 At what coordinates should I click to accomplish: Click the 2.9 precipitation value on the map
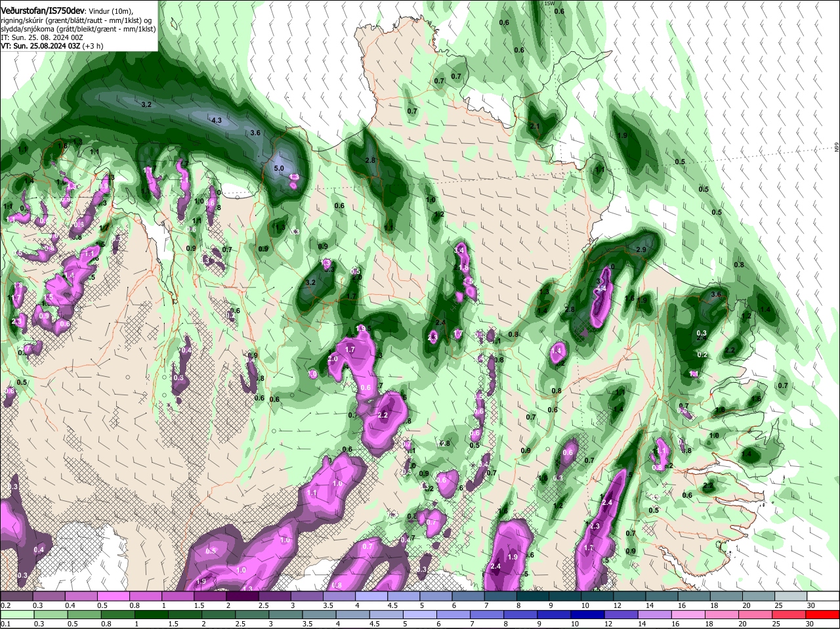click(642, 249)
